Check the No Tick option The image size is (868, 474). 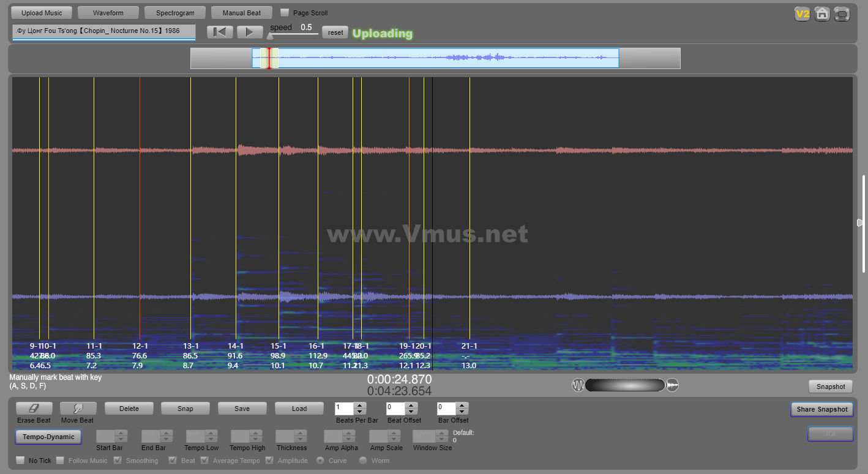pyautogui.click(x=20, y=460)
